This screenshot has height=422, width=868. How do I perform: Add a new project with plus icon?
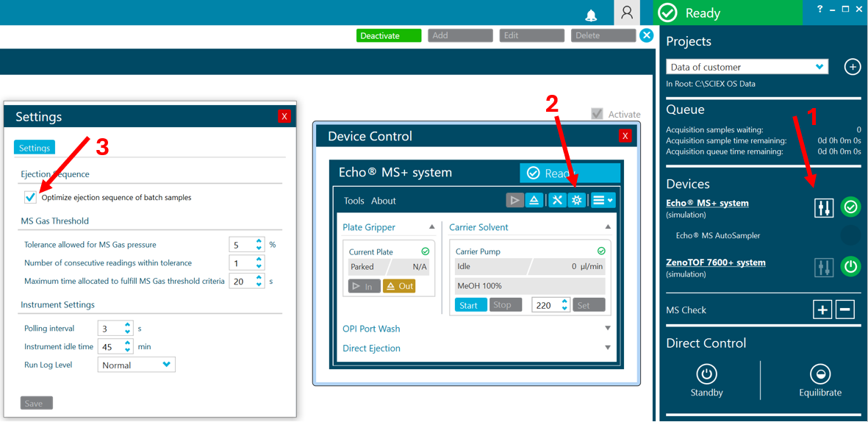[852, 67]
